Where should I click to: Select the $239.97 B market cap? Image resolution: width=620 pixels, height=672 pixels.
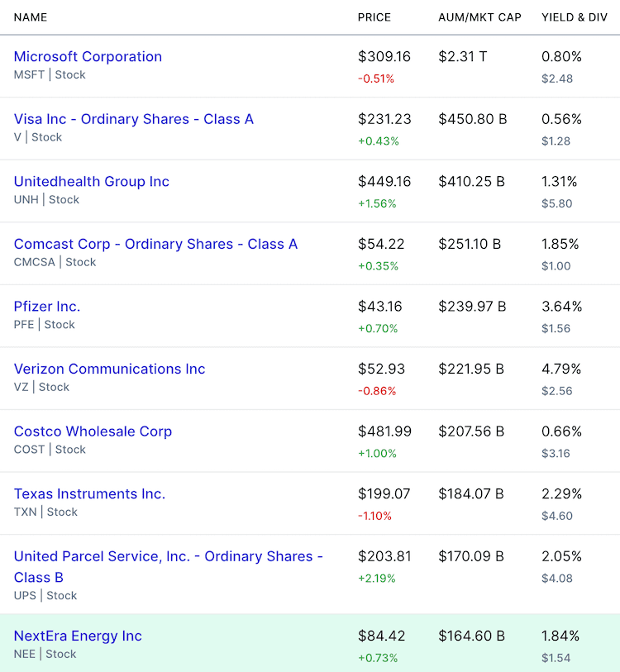tap(472, 307)
